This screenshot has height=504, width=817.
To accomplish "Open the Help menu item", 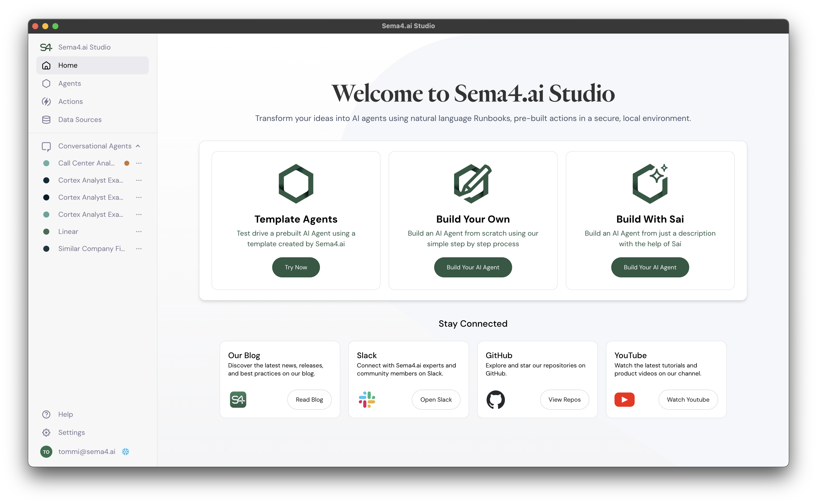I will click(93, 414).
